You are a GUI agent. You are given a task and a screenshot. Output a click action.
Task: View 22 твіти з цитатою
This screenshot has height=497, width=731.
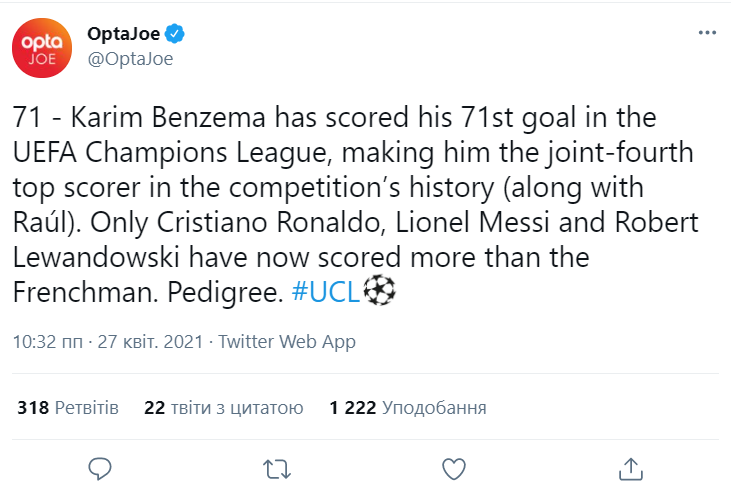click(223, 408)
